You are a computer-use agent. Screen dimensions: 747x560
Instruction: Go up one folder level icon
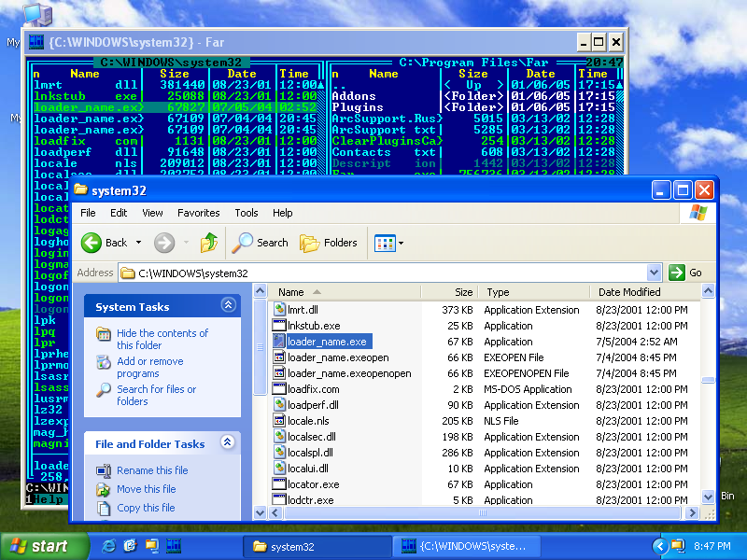(x=208, y=243)
